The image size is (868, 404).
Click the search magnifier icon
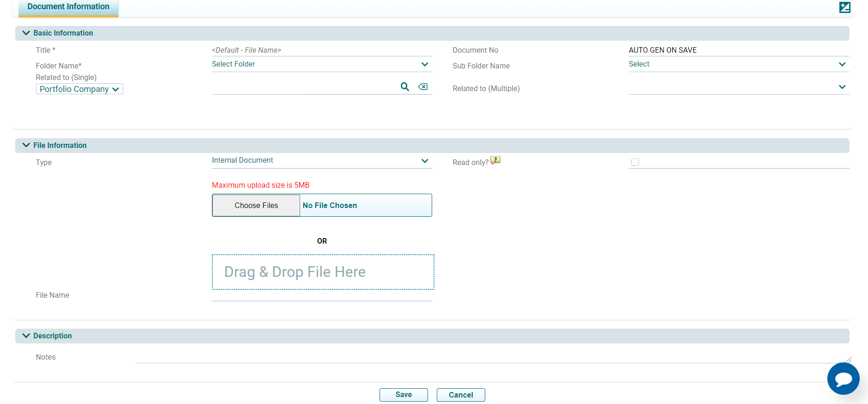[404, 86]
